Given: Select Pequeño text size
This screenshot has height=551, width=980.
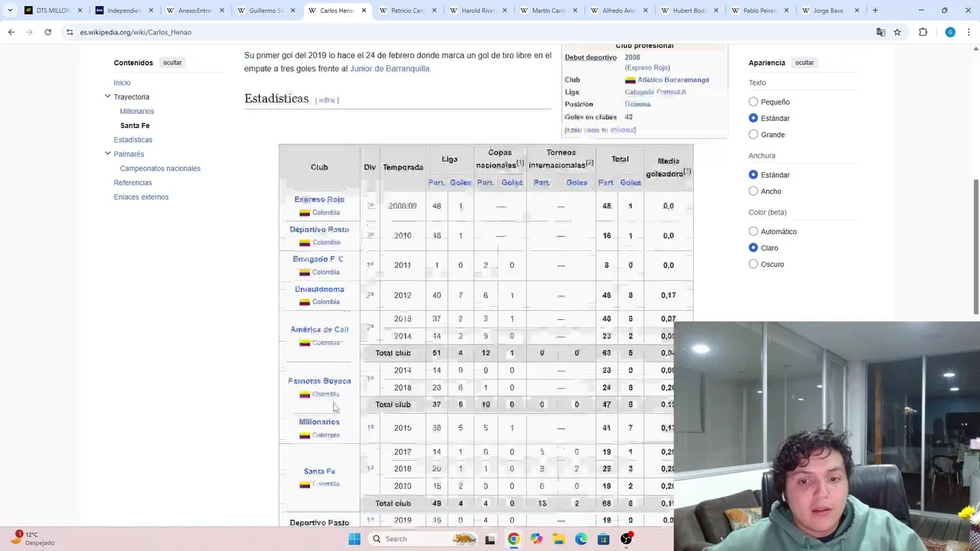Looking at the screenshot, I should pos(753,102).
